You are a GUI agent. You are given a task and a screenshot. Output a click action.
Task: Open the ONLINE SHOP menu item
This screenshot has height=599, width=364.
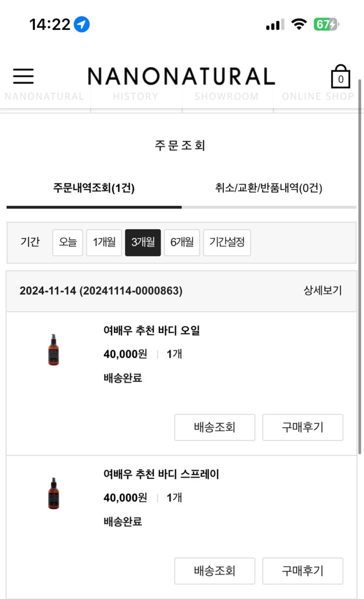pos(317,96)
